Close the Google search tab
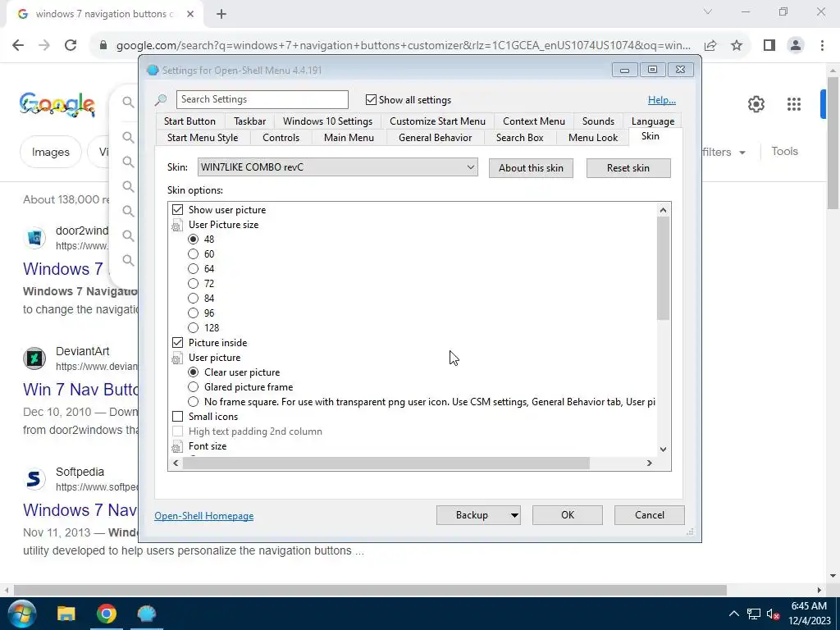The height and width of the screenshot is (630, 840). click(x=190, y=15)
